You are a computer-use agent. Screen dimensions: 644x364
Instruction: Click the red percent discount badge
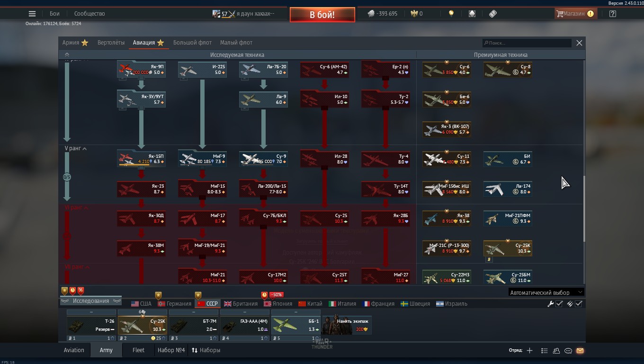[x=80, y=291]
